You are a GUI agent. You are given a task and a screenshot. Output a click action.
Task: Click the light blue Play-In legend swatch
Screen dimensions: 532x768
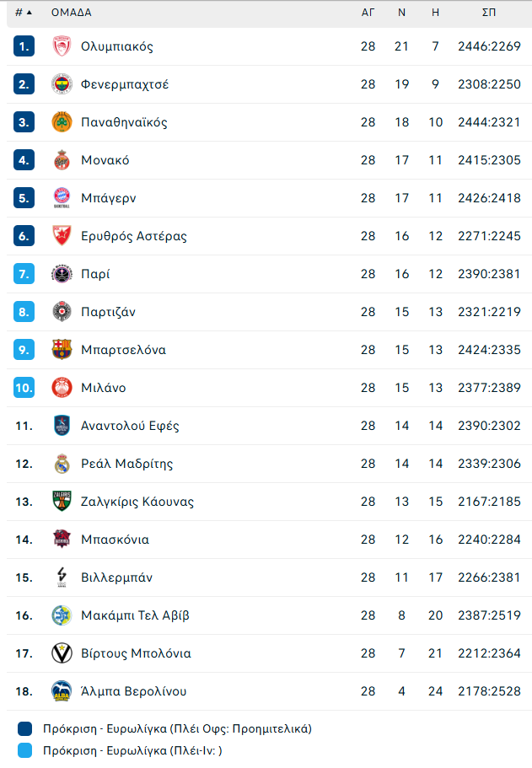coord(25,750)
